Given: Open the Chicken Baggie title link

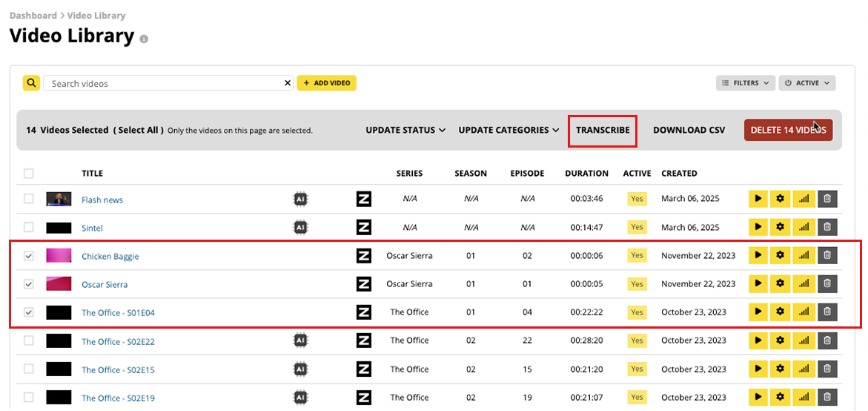Looking at the screenshot, I should click(x=110, y=257).
